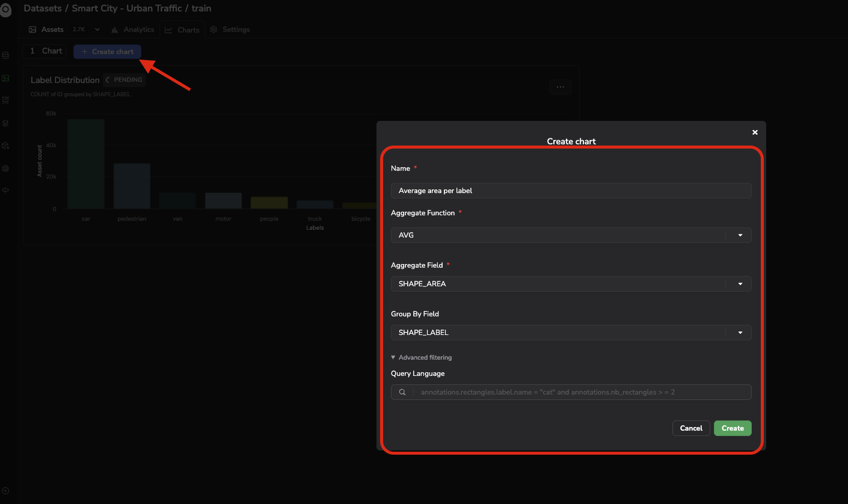
Task: Open the presentation board icon in sidebar
Action: pyautogui.click(x=5, y=100)
